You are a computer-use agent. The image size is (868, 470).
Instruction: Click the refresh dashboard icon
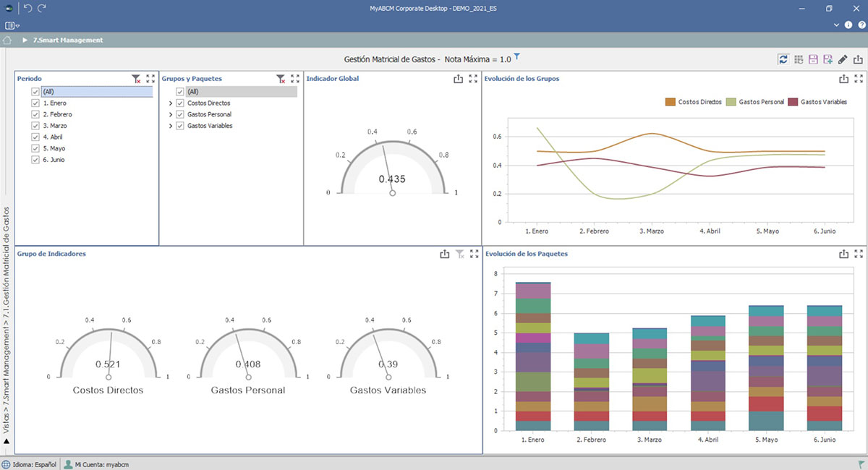(783, 59)
